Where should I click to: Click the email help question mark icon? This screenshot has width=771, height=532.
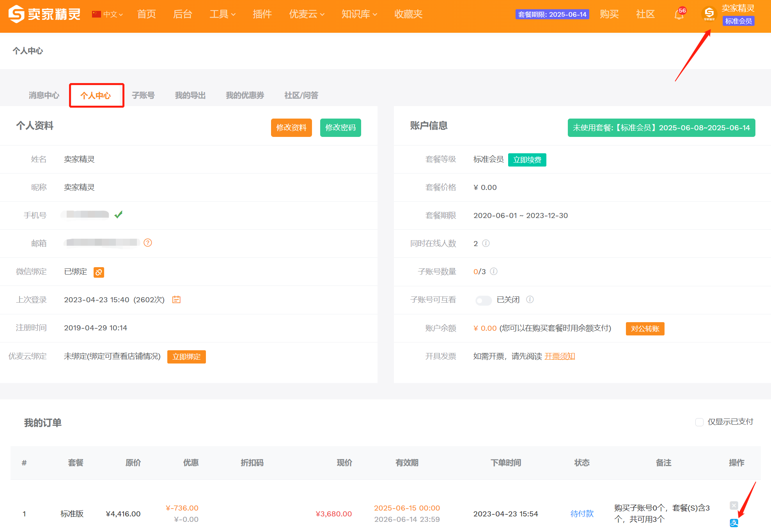click(x=148, y=243)
